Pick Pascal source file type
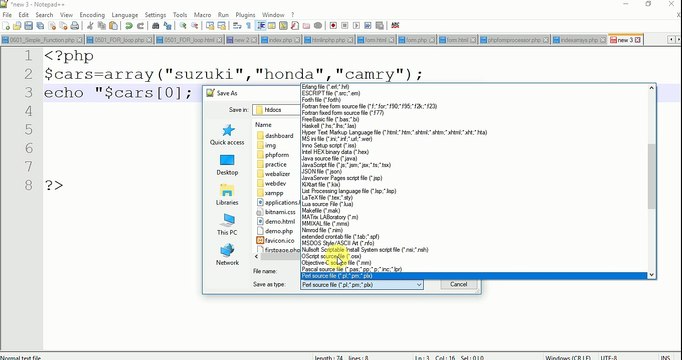 (x=351, y=270)
